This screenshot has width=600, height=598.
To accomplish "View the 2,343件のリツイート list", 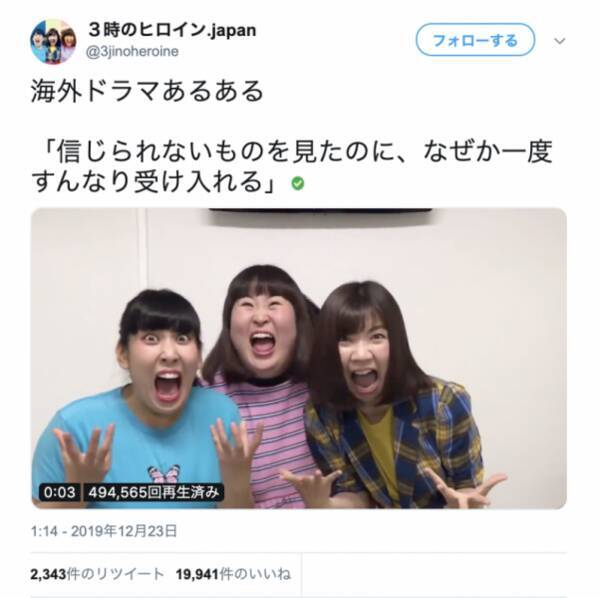I will pyautogui.click(x=97, y=574).
